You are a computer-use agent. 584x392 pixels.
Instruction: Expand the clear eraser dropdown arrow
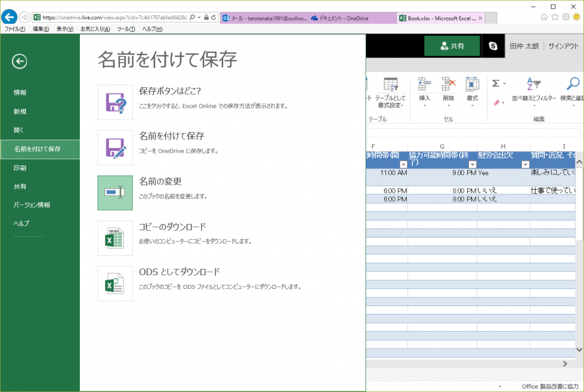tap(503, 103)
